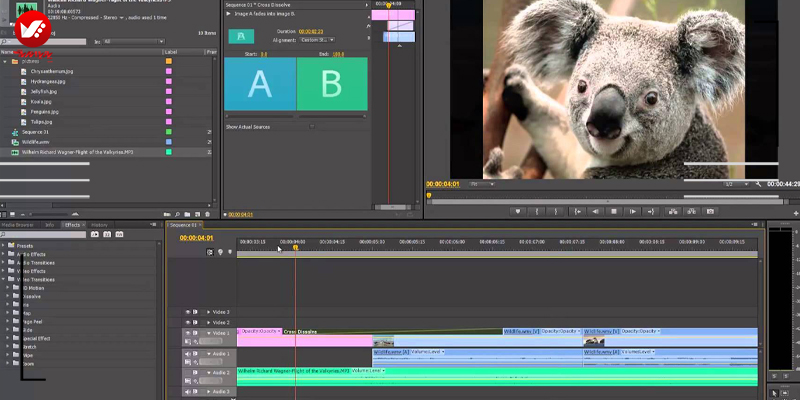Click the Go to Out point button

point(651,211)
